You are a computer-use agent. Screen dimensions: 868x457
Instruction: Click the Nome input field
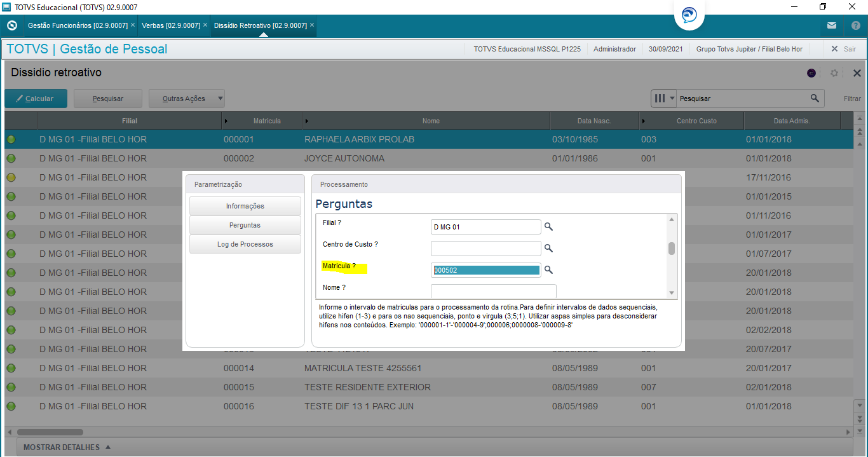pos(494,291)
